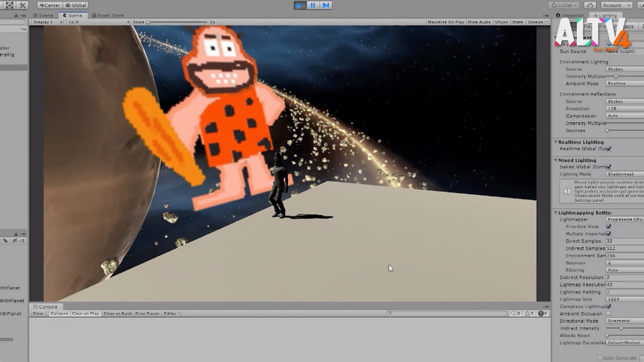644x362 pixels.
Task: Click the Play button in the toolbar
Action: coord(299,5)
